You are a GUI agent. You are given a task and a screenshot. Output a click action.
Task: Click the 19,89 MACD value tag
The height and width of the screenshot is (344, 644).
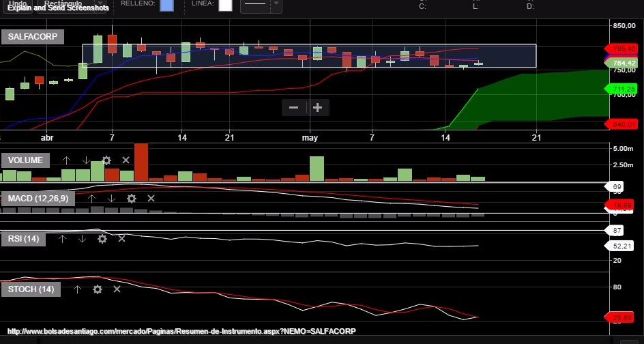621,205
